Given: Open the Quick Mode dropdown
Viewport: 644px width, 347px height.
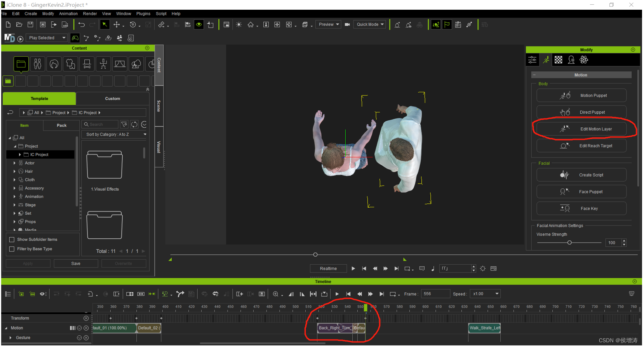Looking at the screenshot, I should pos(370,24).
